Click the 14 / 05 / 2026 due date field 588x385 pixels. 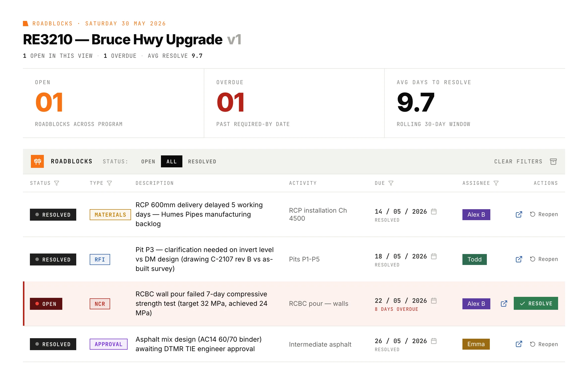click(401, 211)
